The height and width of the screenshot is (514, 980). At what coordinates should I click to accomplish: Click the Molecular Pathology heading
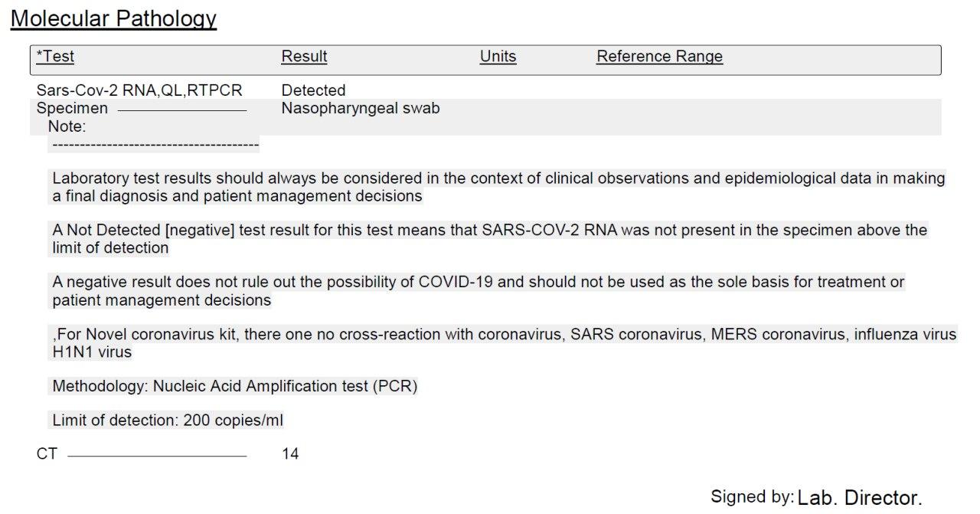point(113,18)
